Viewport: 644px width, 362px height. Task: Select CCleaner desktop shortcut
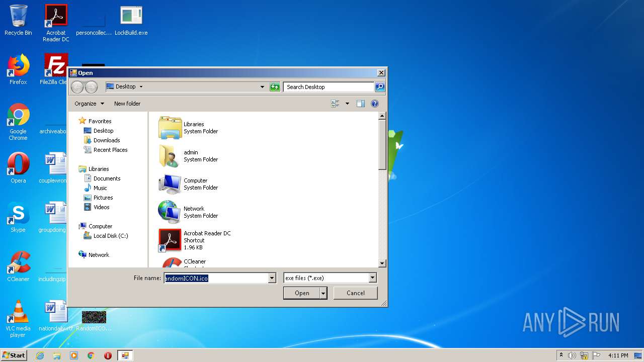coord(18,266)
